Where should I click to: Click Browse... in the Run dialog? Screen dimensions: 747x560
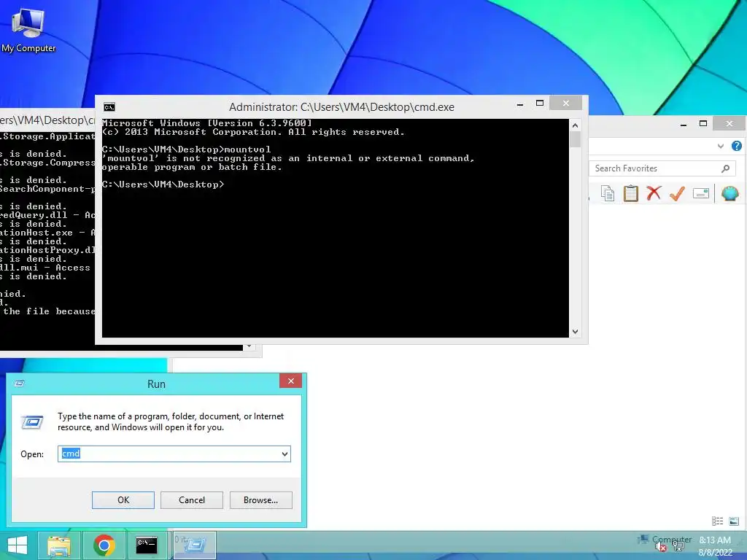point(260,500)
